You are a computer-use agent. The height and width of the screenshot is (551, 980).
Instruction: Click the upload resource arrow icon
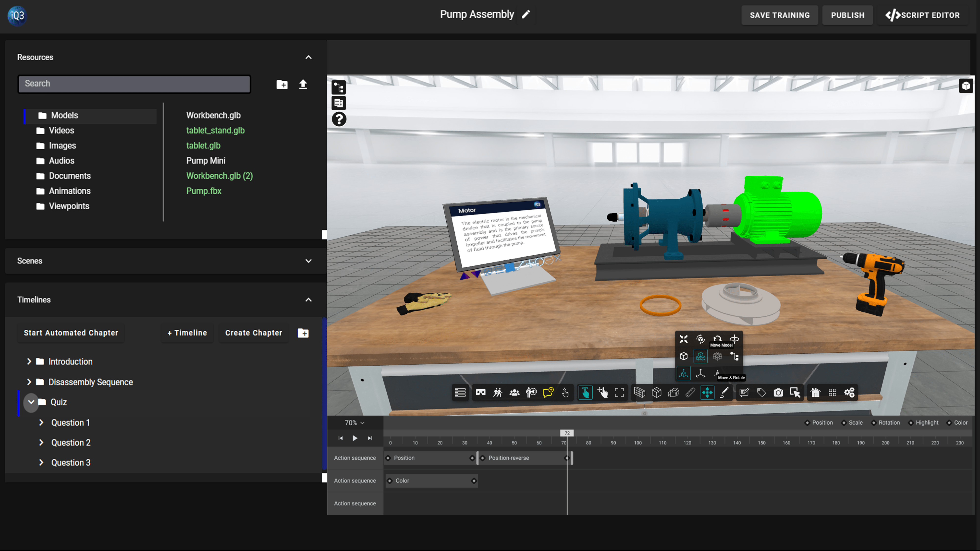[303, 84]
